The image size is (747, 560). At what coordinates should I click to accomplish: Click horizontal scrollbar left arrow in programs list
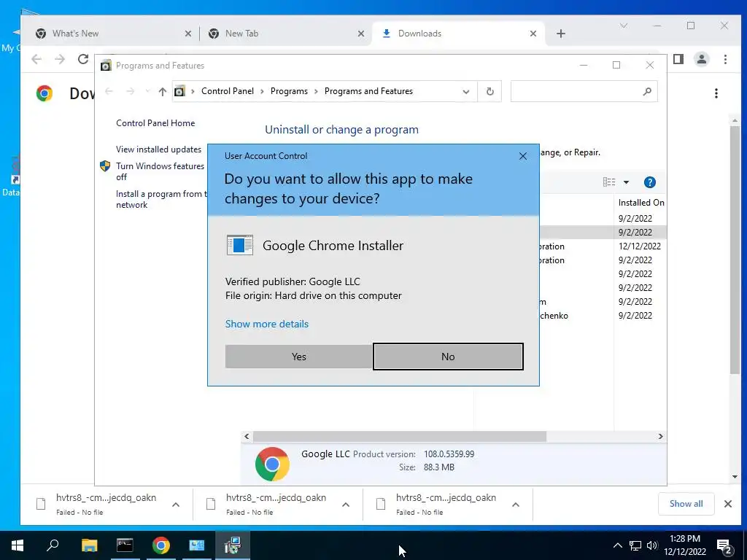coord(247,436)
